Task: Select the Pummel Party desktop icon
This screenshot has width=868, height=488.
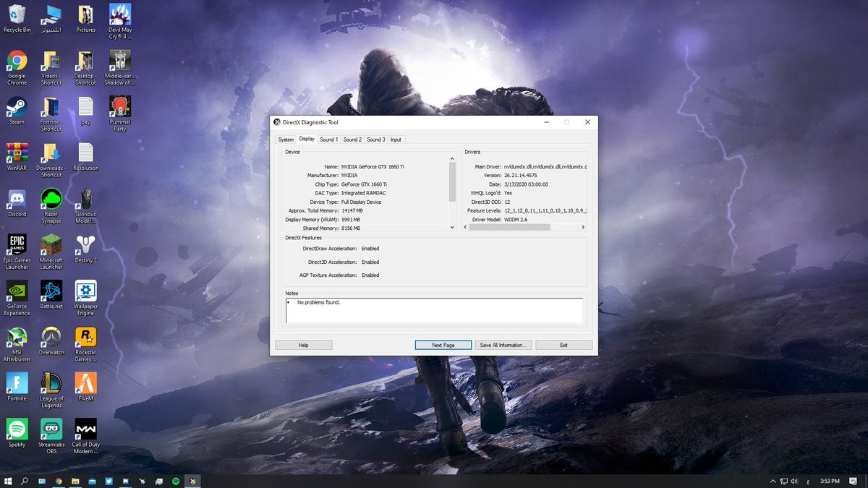Action: coord(120,114)
